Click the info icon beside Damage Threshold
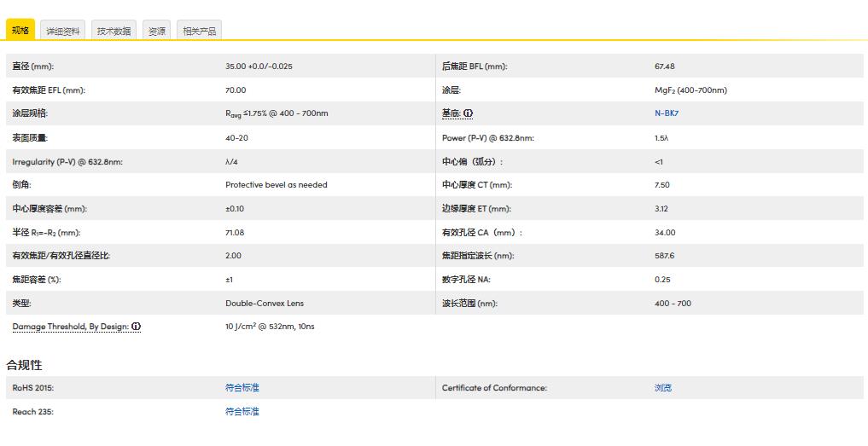Screen dimensions: 868x446 pos(136,327)
